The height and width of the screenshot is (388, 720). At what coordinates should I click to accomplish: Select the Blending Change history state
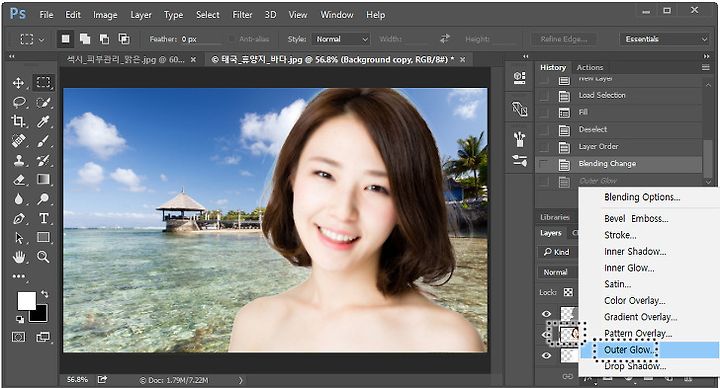tap(619, 164)
